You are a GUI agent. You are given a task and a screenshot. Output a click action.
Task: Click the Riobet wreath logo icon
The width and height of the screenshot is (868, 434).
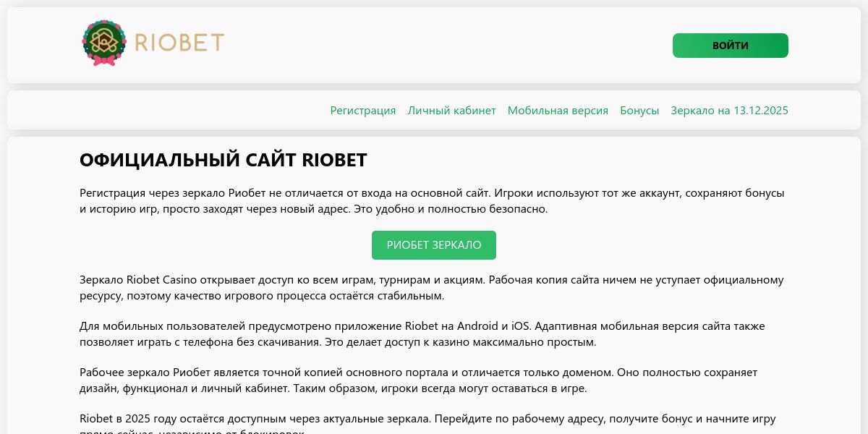pyautogui.click(x=104, y=43)
